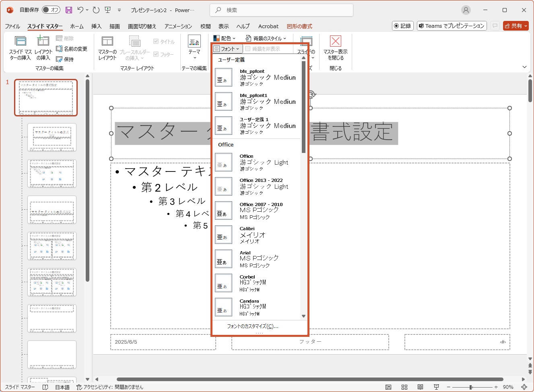Collapse the ribbon with chevron arrow
This screenshot has width=534, height=392.
coord(524,67)
